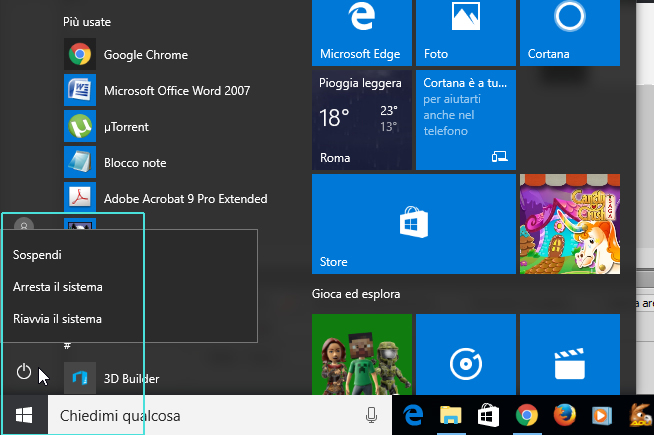
Task: Click the # letter heading in app list
Action: 67,346
